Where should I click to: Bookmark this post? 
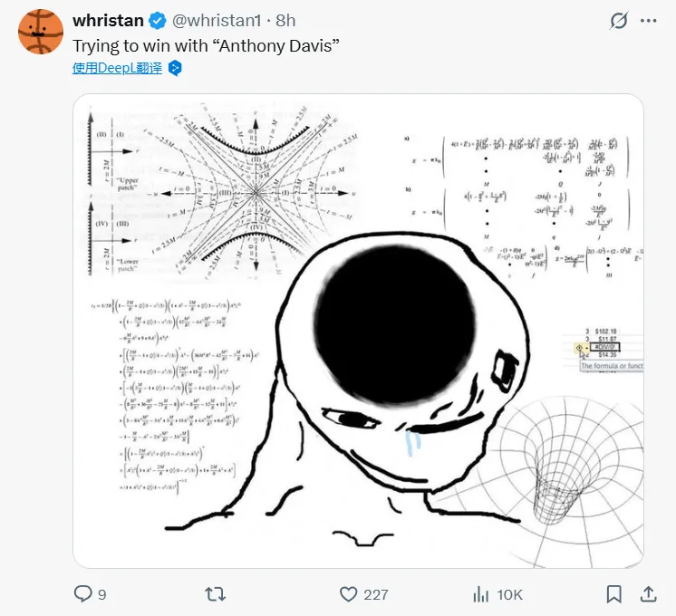(614, 594)
